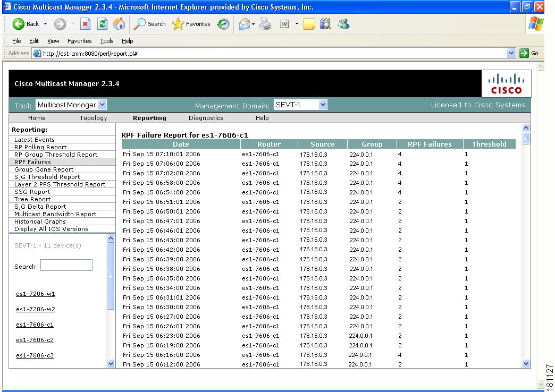Image resolution: width=555 pixels, height=392 pixels.
Task: Select device es1-7606-c1
Action: point(35,325)
